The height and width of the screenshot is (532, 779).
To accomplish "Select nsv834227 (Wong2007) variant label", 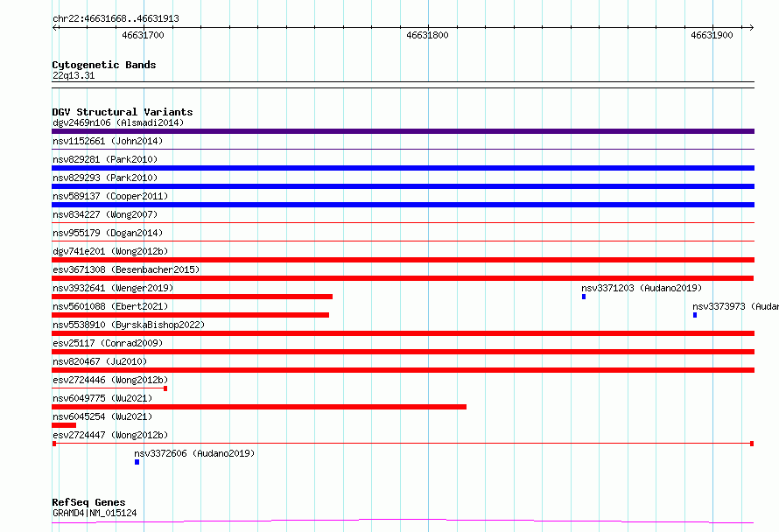I will pos(105,214).
